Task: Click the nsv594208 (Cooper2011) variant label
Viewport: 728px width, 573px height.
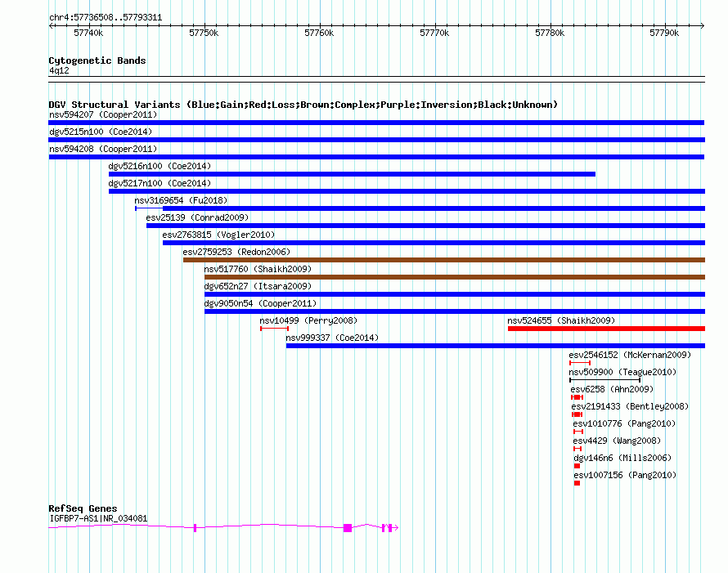Action: [103, 149]
